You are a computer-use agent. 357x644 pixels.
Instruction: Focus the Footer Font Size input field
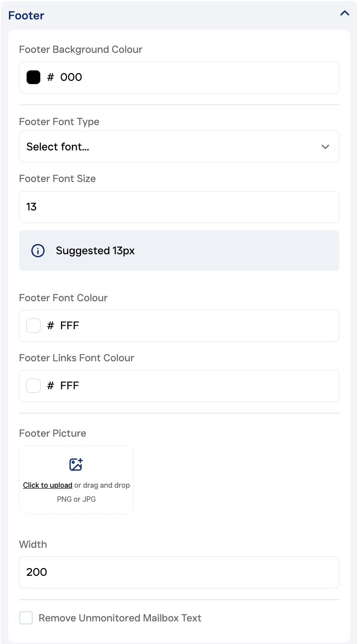click(x=178, y=207)
